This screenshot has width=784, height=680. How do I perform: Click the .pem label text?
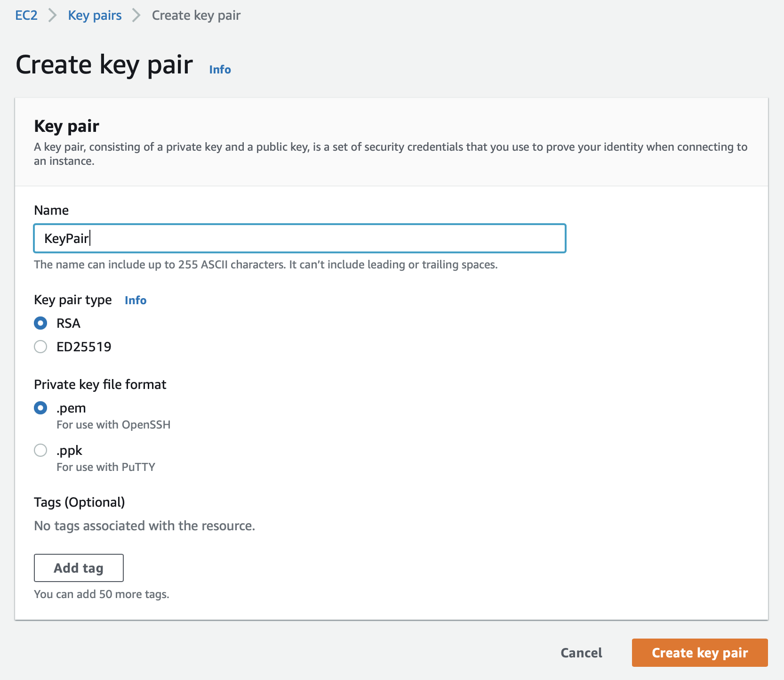[71, 408]
